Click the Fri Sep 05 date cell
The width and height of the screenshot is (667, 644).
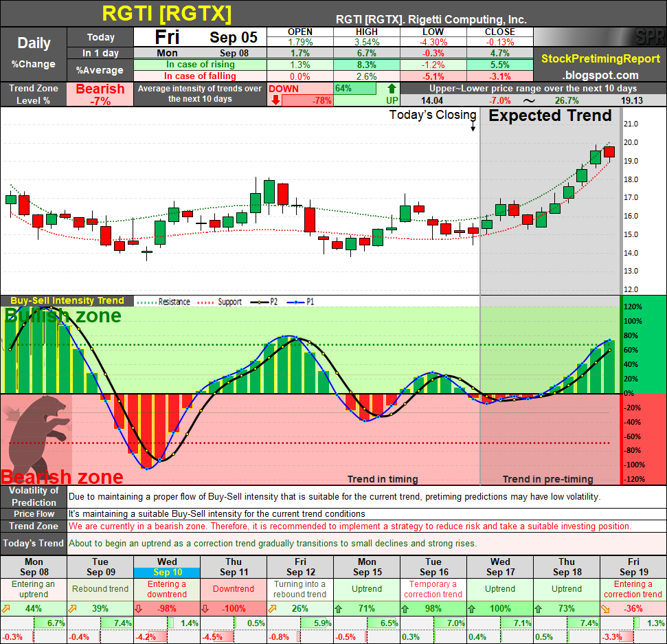pyautogui.click(x=201, y=37)
